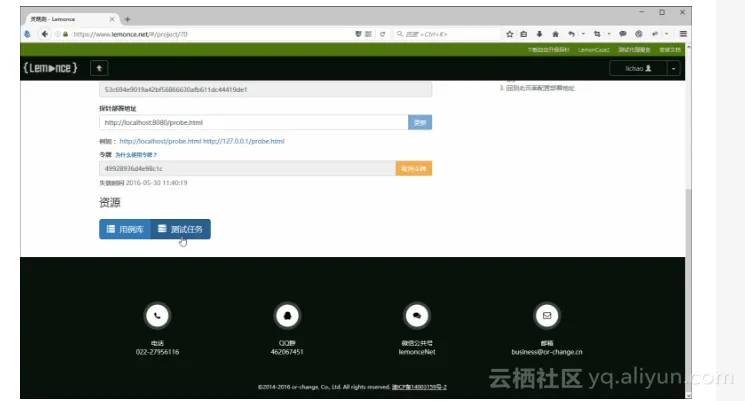
Task: Click the expiry time 2016-05-30 11:40:19
Action: (156, 183)
